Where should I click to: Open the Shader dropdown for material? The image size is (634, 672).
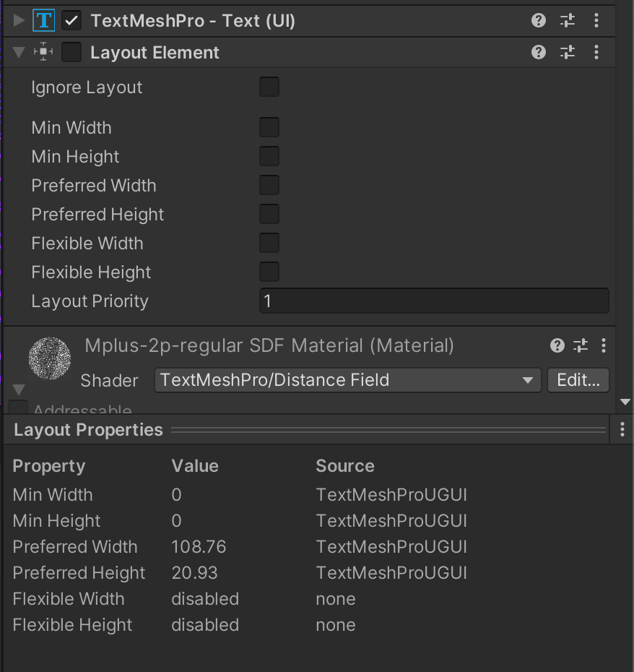[347, 380]
